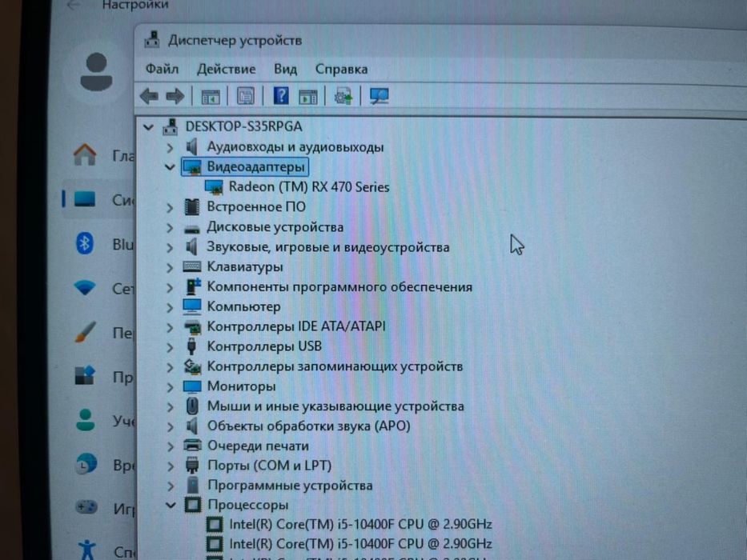Open the Gaming controller icon in Settings sidebar
This screenshot has height=560, width=747.
click(x=86, y=507)
